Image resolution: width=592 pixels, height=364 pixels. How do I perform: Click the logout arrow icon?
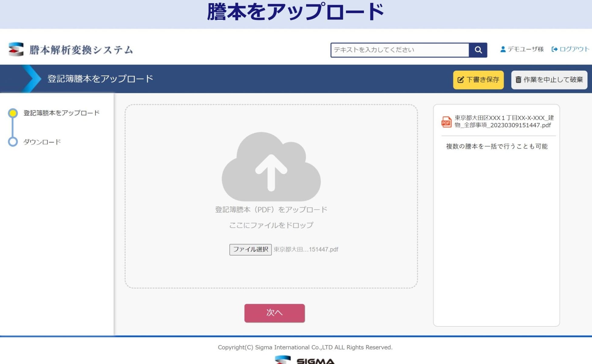(554, 49)
